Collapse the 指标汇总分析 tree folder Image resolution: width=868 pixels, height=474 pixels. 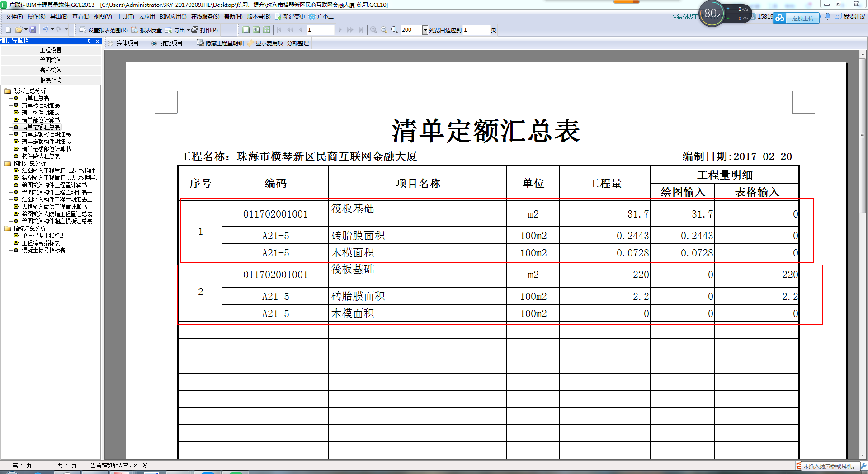click(7, 228)
